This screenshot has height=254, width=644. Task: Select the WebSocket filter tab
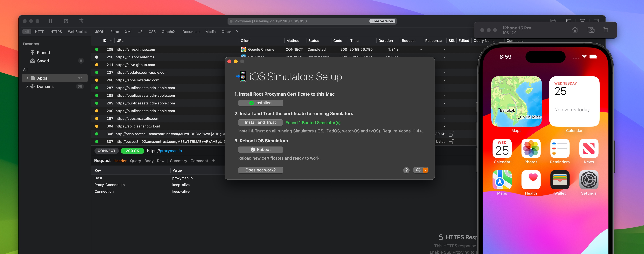[x=77, y=32]
